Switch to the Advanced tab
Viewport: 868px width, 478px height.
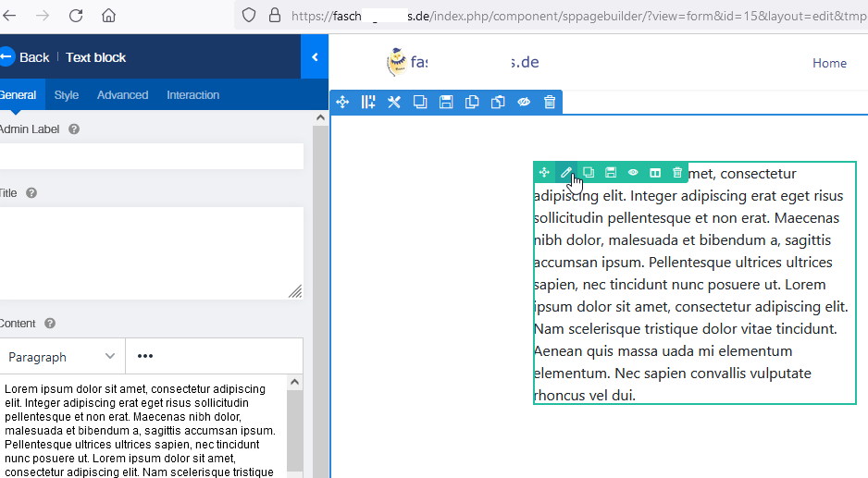point(122,95)
